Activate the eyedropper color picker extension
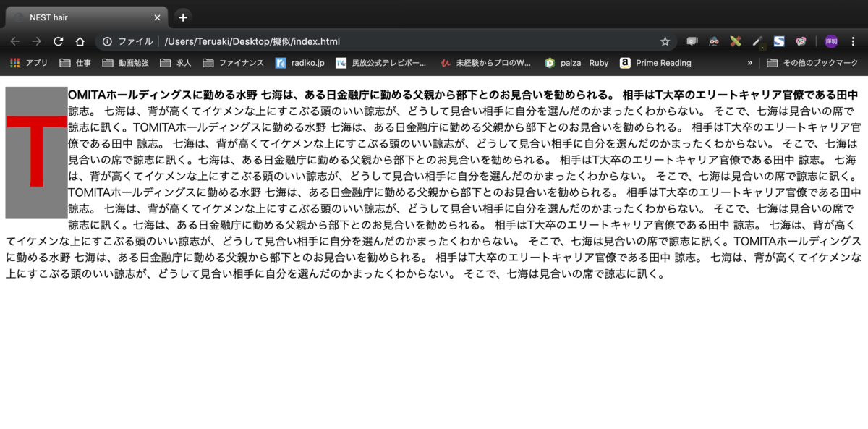This screenshot has width=868, height=429. [757, 41]
